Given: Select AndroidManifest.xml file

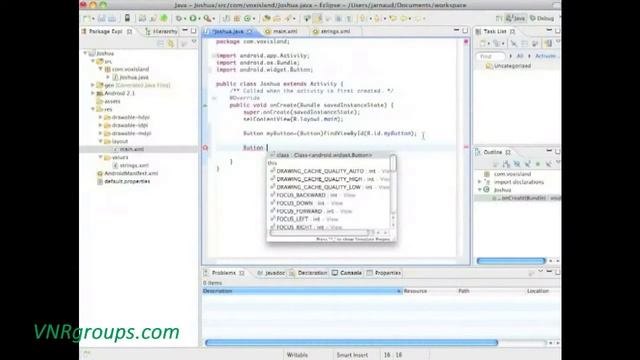Looking at the screenshot, I should tap(127, 173).
